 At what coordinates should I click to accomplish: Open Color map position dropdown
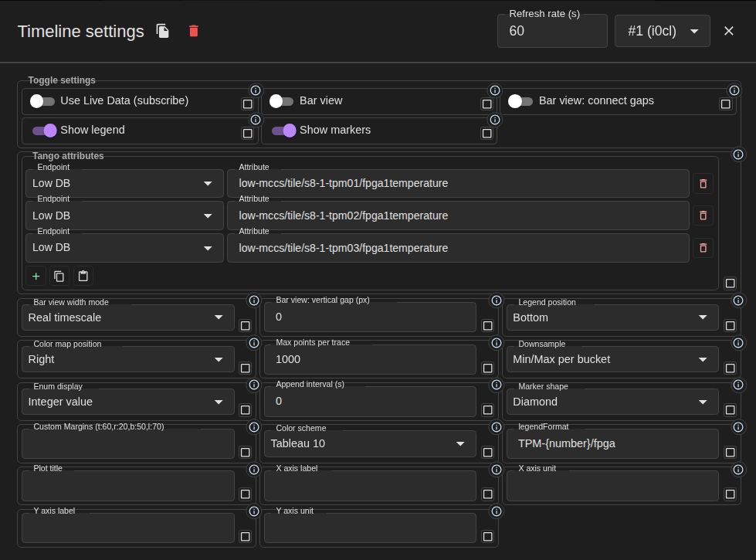(127, 359)
